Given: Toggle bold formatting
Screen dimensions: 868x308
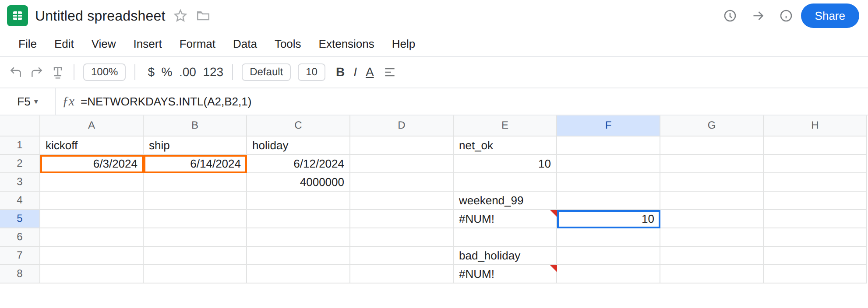Looking at the screenshot, I should coord(340,72).
